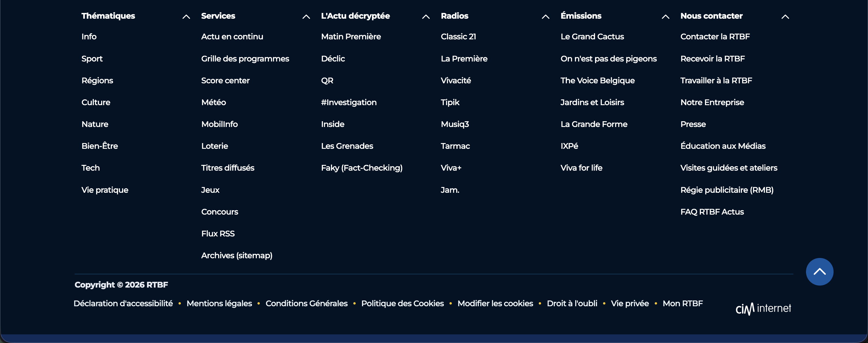The height and width of the screenshot is (343, 868).
Task: Open FAQ RTBF Actus
Action: click(712, 212)
